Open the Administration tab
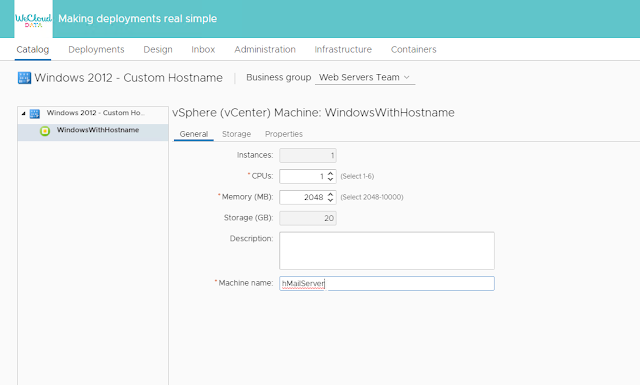Screen dimensions: 640x385 click(x=265, y=49)
